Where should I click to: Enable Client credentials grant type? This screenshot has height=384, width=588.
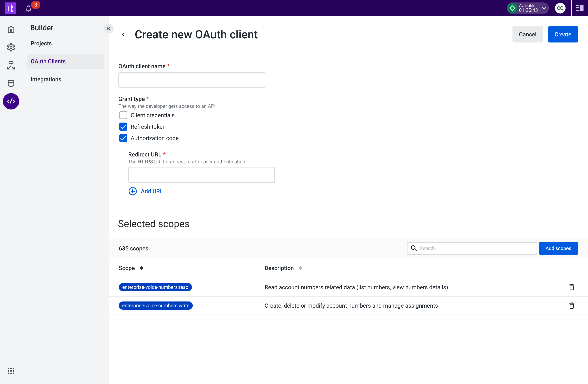point(123,115)
